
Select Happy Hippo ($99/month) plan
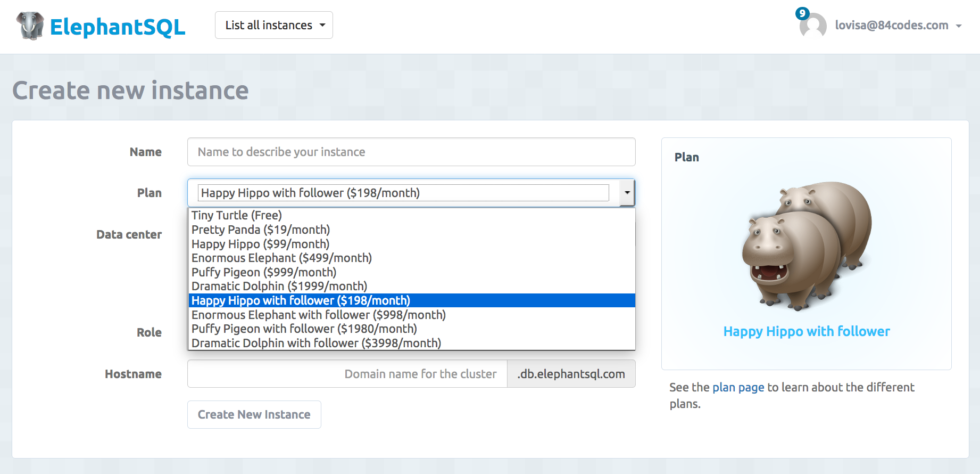(260, 244)
